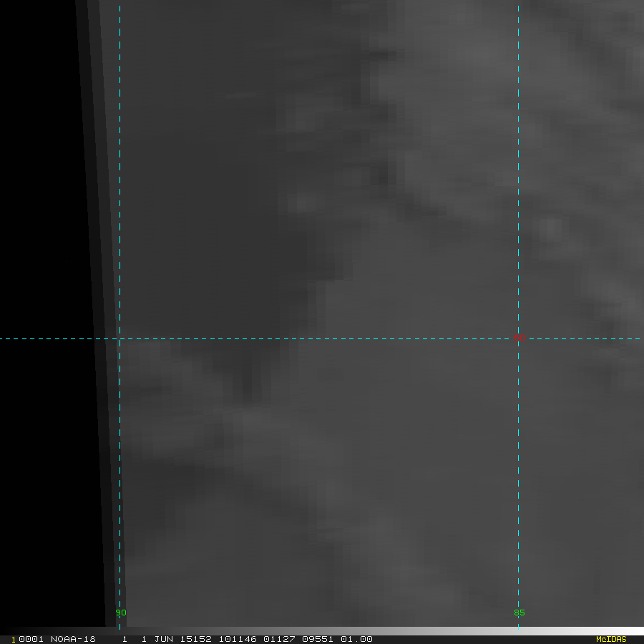The height and width of the screenshot is (644, 644).
Task: Click the green 90 longitude label
Action: [121, 613]
